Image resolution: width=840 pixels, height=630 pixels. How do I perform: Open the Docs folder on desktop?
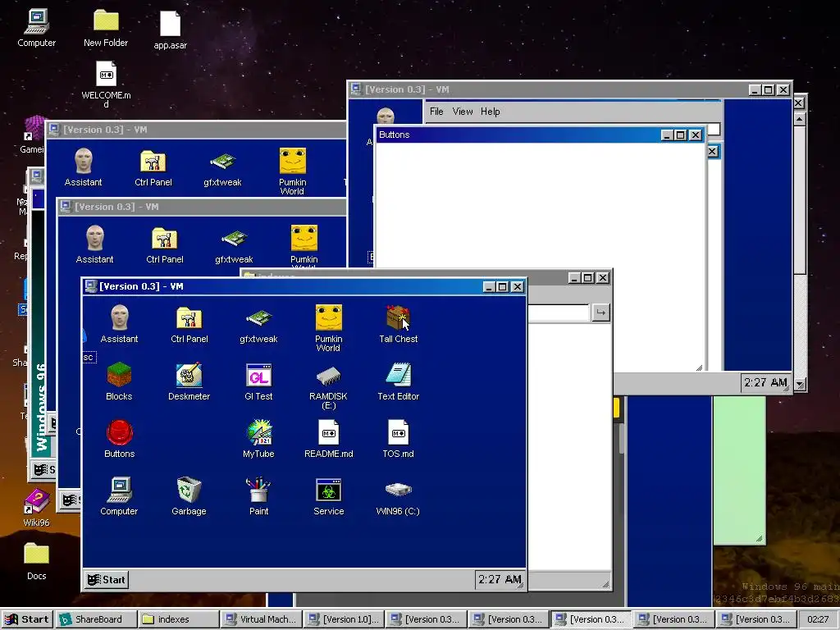point(36,561)
